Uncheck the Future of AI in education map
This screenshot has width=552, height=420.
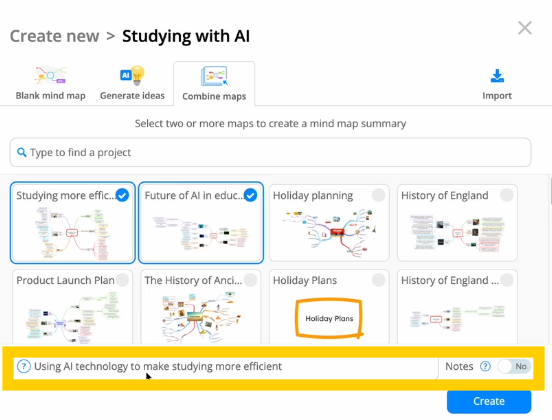pyautogui.click(x=250, y=195)
